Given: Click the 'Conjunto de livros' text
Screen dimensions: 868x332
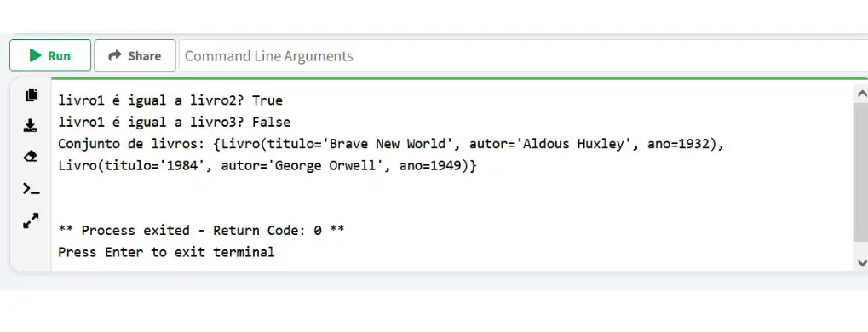Looking at the screenshot, I should coord(130,144).
